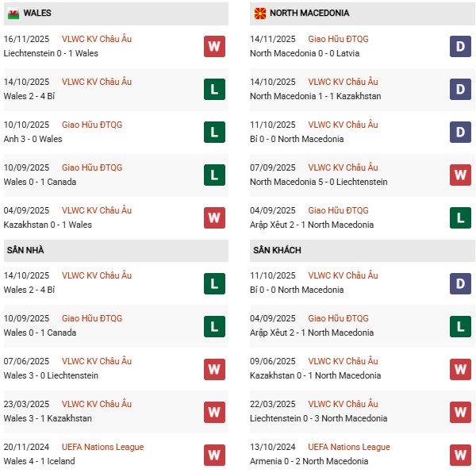Click L badge for Anh 3 - 0 Wales
Viewport: 476px width, 473px height.
(214, 132)
